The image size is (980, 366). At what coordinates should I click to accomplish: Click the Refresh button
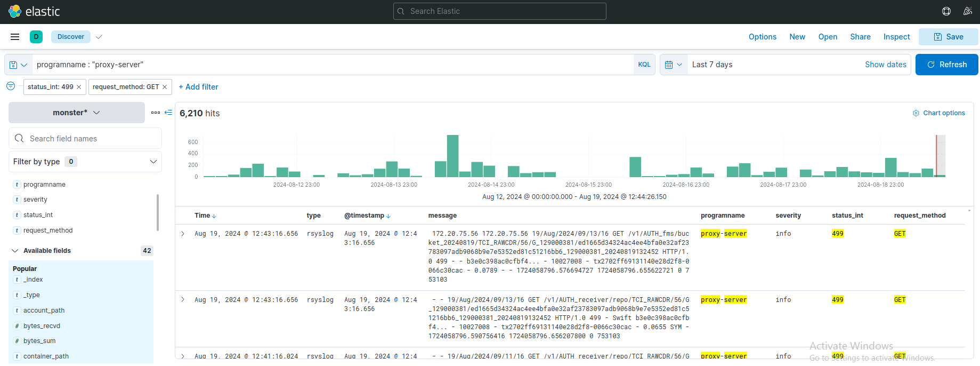click(x=946, y=65)
